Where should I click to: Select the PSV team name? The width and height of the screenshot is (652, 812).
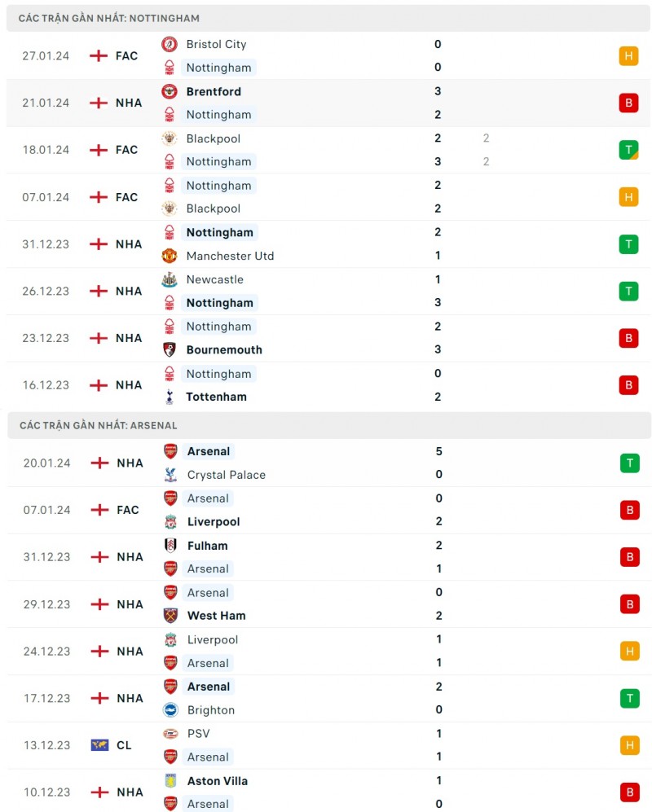coord(198,734)
